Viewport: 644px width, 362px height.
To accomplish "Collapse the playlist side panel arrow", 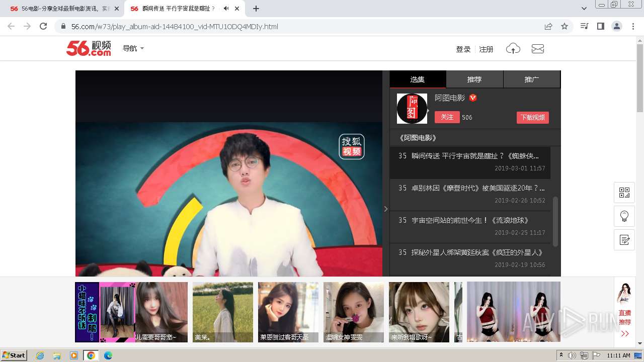I will (x=386, y=209).
